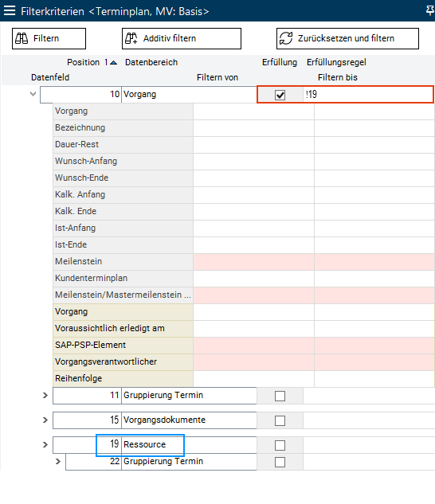The width and height of the screenshot is (435, 504).
Task: Collapse the Vorgang position 10 row
Action: pyautogui.click(x=33, y=94)
